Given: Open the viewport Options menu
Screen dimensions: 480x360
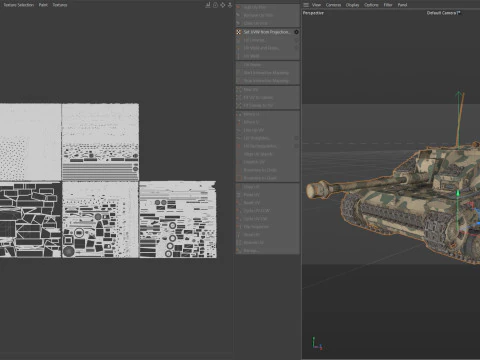Looking at the screenshot, I should [371, 5].
